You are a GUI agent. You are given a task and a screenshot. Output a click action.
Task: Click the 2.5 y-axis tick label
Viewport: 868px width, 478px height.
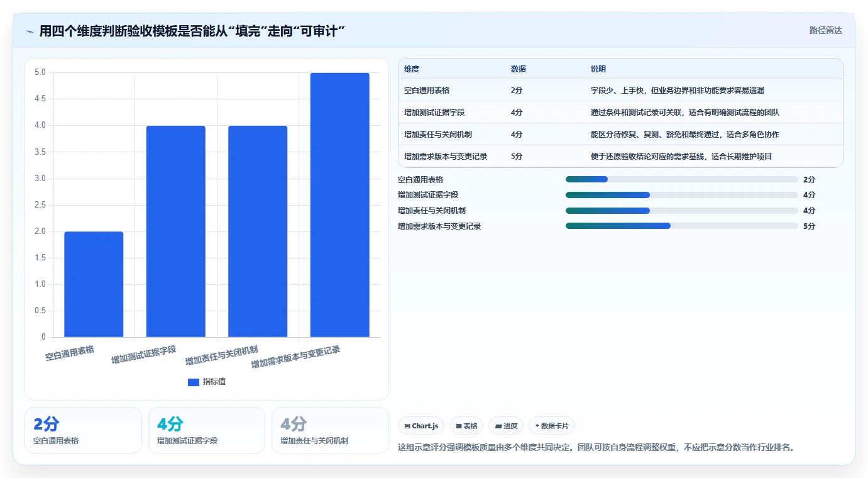(x=40, y=205)
